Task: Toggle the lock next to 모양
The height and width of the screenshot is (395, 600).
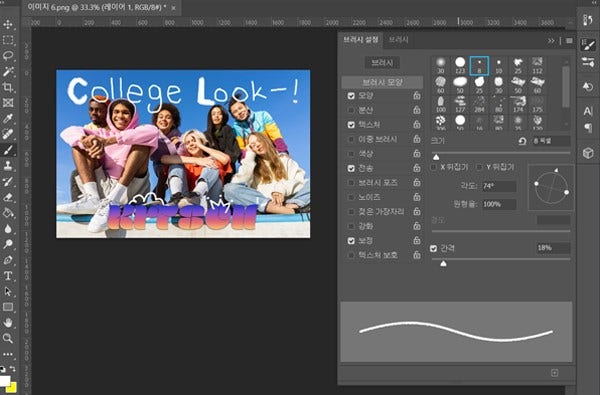Action: pos(417,95)
